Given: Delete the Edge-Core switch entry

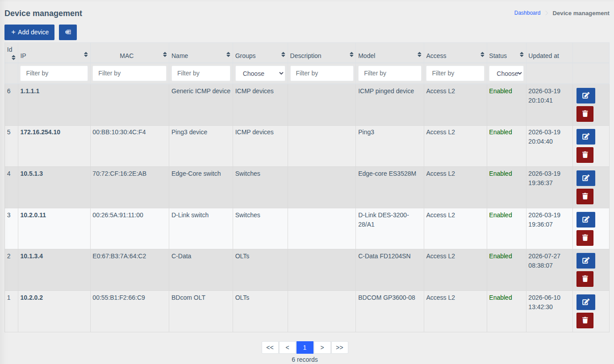Looking at the screenshot, I should point(585,196).
